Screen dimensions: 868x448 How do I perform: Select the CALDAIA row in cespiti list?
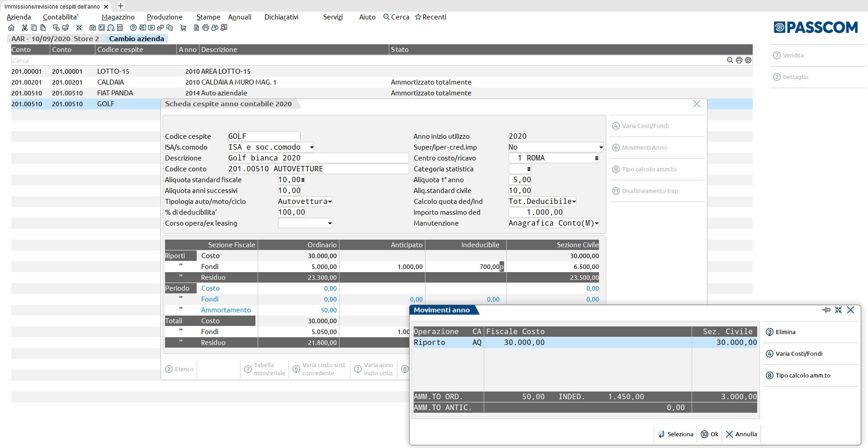[382, 82]
